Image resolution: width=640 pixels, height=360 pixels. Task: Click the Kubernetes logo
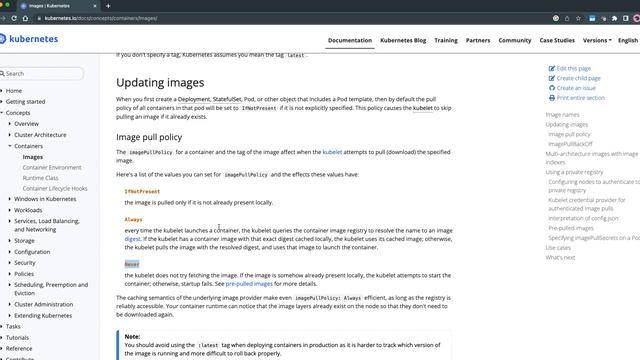coord(29,39)
